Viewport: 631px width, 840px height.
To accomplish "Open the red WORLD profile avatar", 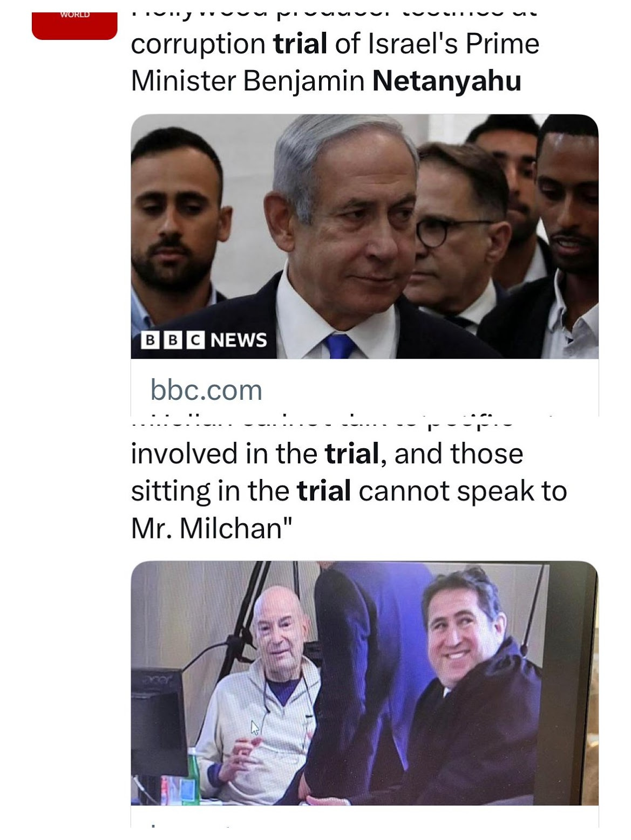I will (x=74, y=25).
